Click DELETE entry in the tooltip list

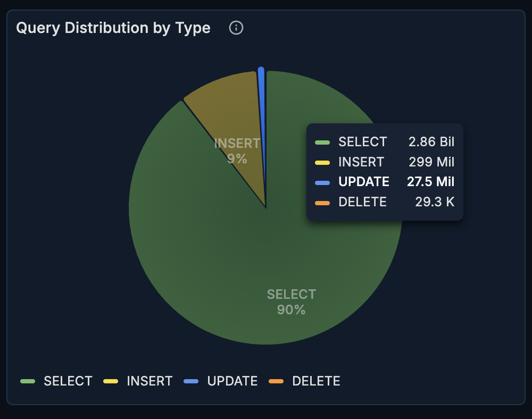pos(363,202)
